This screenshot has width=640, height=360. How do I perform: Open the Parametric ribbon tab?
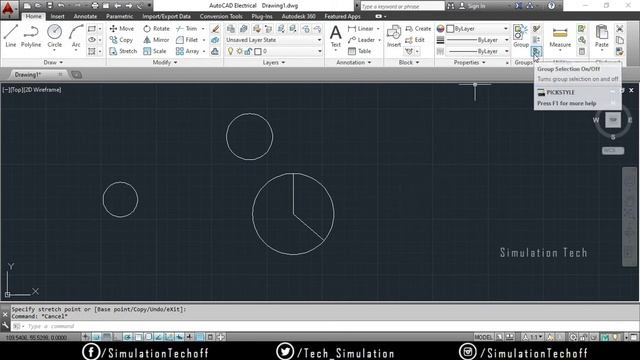[x=119, y=16]
